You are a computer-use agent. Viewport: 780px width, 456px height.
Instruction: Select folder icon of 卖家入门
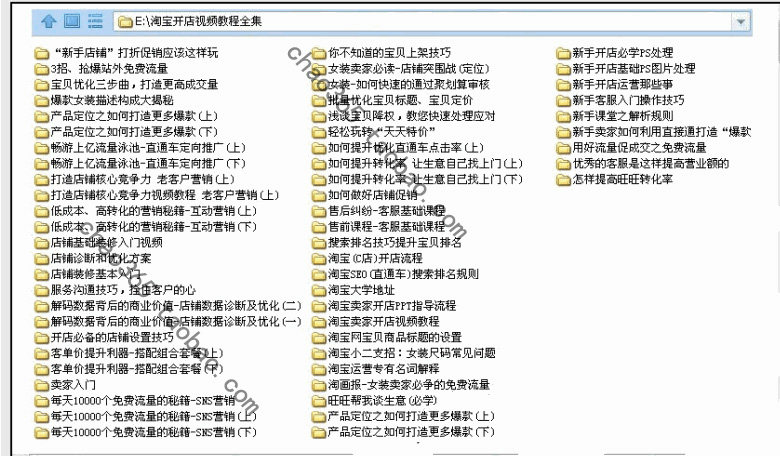42,385
